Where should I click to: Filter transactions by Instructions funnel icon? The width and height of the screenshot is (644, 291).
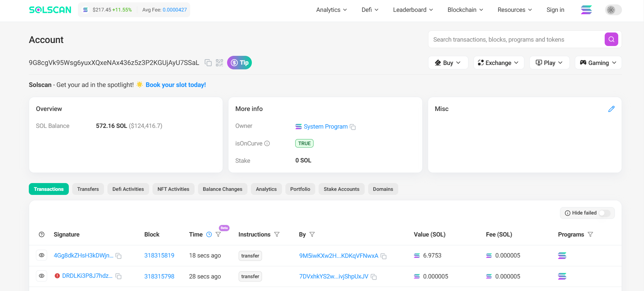pyautogui.click(x=277, y=234)
